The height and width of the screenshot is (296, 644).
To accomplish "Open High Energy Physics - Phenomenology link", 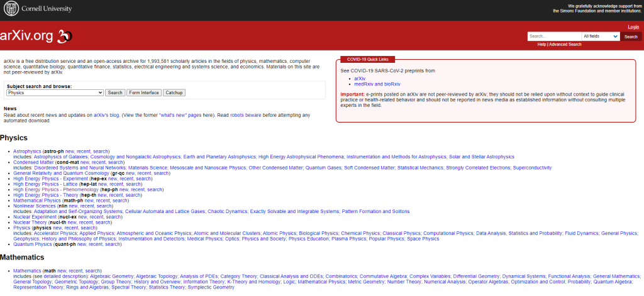I will tap(56, 190).
